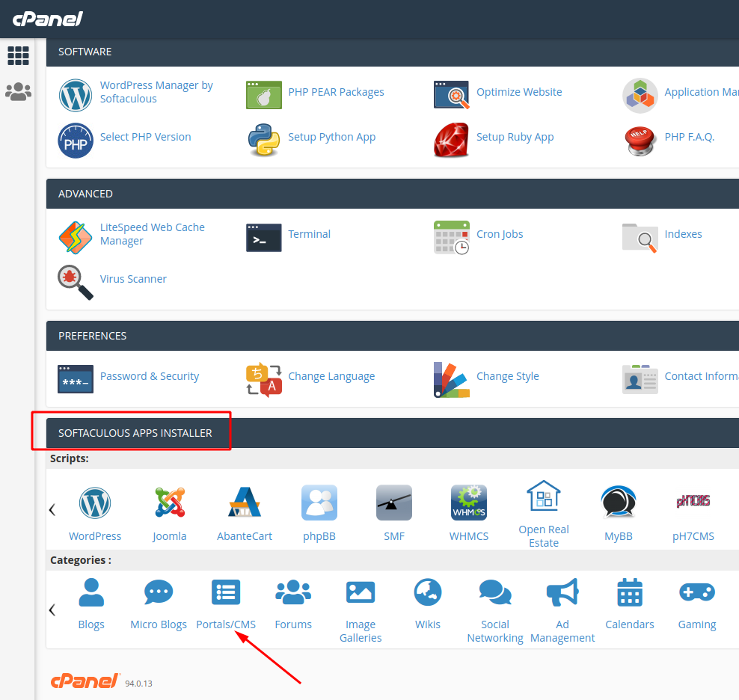Screen dimensions: 739x700
Task: Click the Optimize Website text link
Action: coord(519,92)
